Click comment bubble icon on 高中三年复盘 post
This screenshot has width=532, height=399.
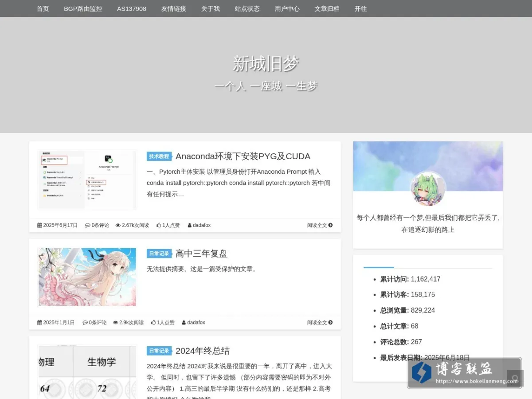[85, 323]
